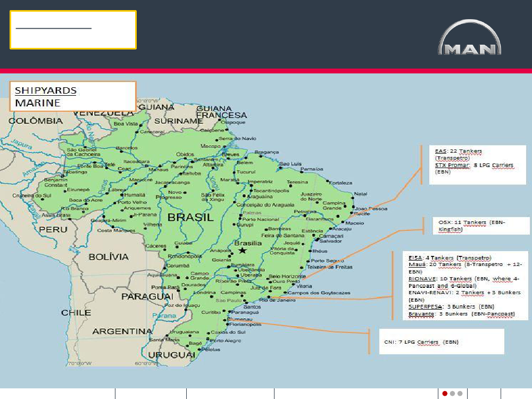Click the "Mauá: 20 Tankers" line
Screen dimensions: 532x399
465,268
